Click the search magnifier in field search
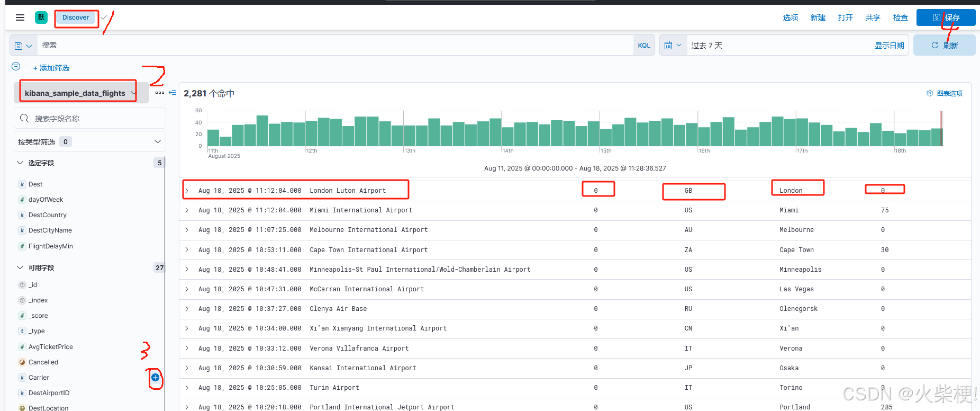This screenshot has width=980, height=411. [x=24, y=118]
